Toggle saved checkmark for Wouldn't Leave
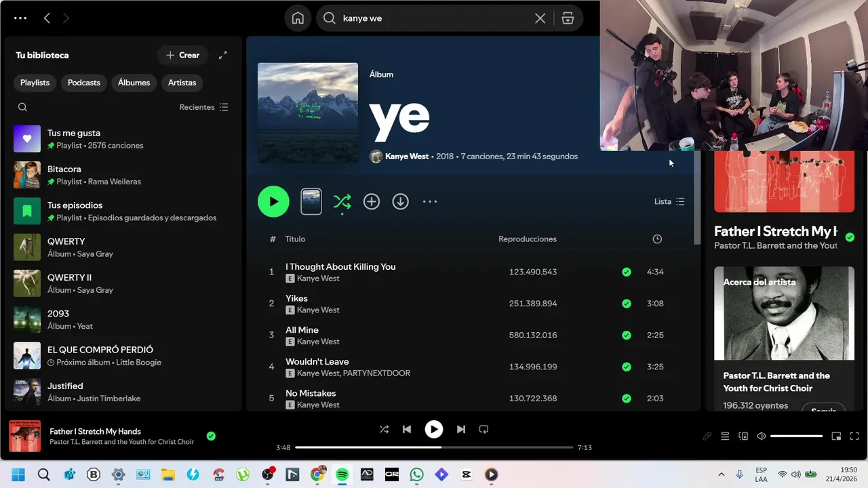 point(627,367)
